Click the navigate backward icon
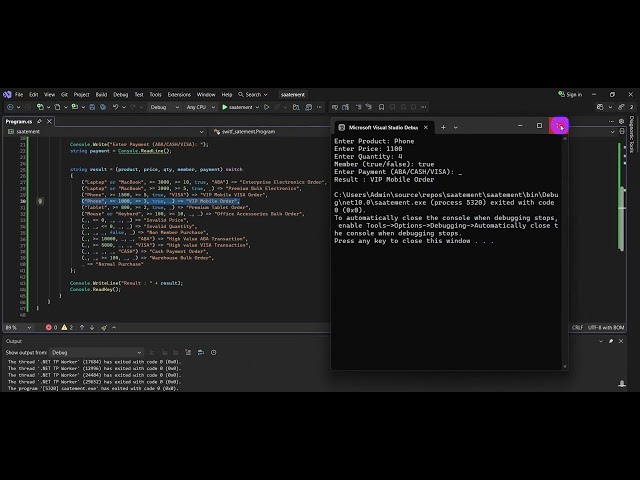Image resolution: width=640 pixels, height=480 pixels. [10, 107]
